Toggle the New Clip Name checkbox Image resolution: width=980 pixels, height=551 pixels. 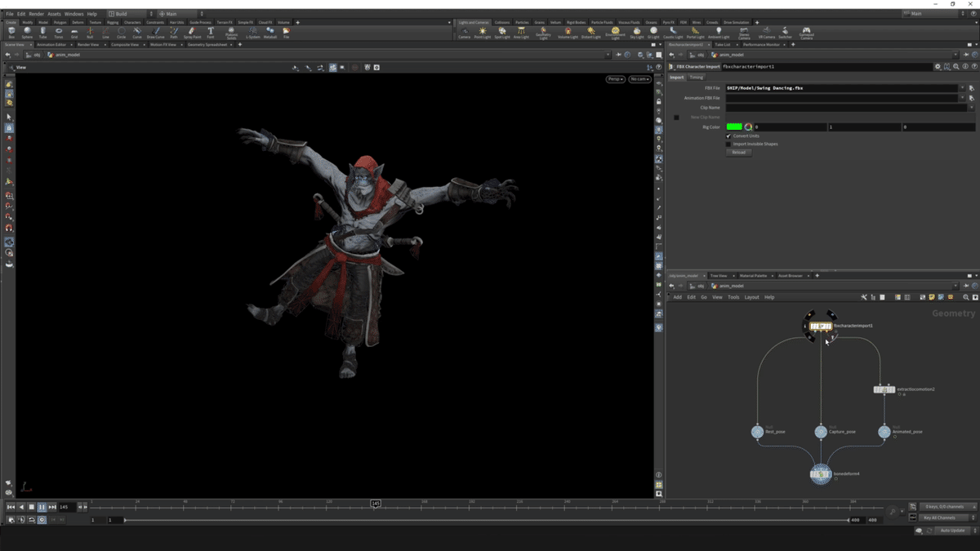pos(676,118)
